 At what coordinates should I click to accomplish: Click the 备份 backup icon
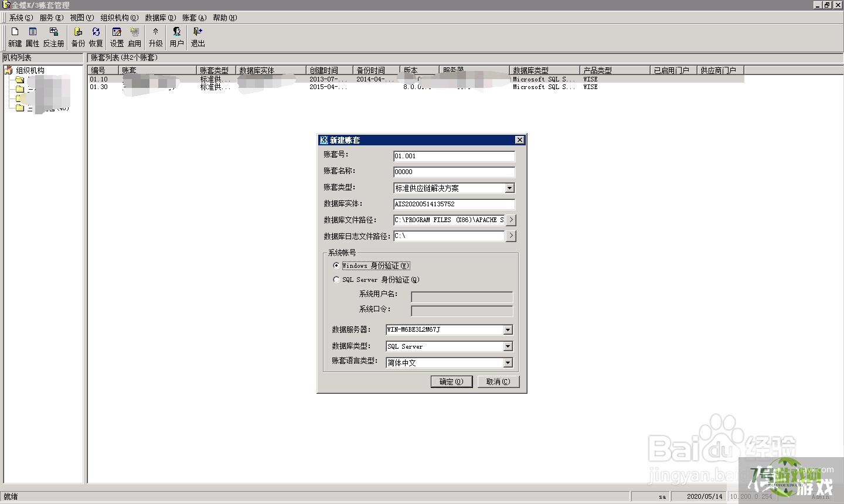78,37
